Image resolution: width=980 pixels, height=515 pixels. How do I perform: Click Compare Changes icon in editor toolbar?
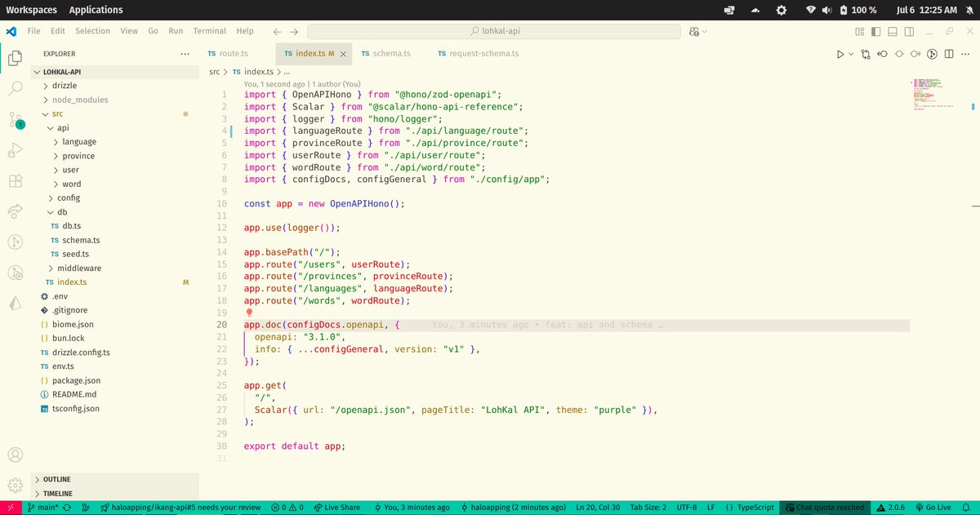pos(865,54)
